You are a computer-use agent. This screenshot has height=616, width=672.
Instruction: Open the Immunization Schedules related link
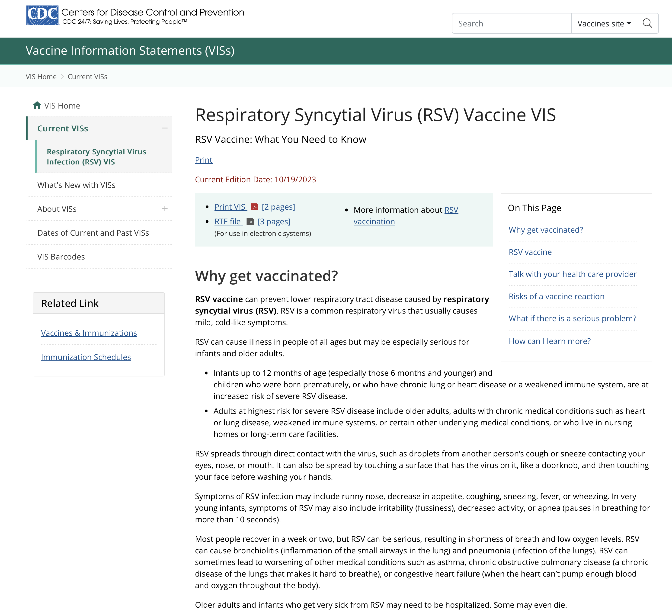click(86, 357)
